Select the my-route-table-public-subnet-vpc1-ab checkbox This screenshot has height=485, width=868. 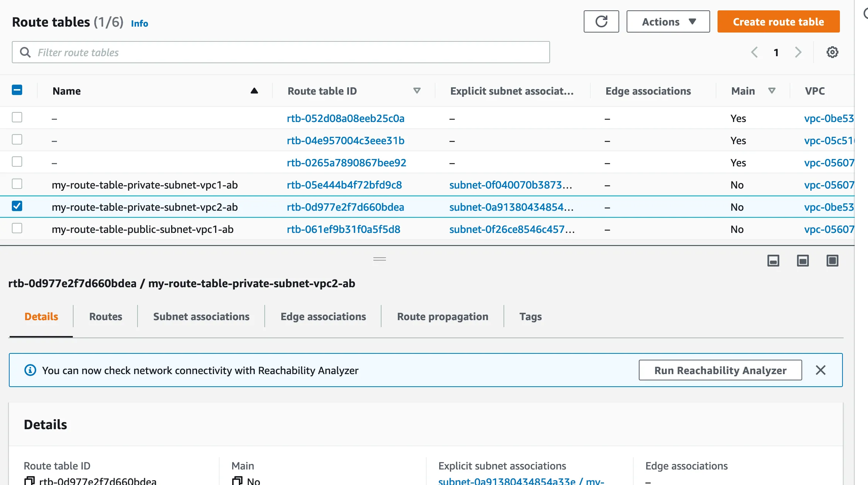[17, 228]
